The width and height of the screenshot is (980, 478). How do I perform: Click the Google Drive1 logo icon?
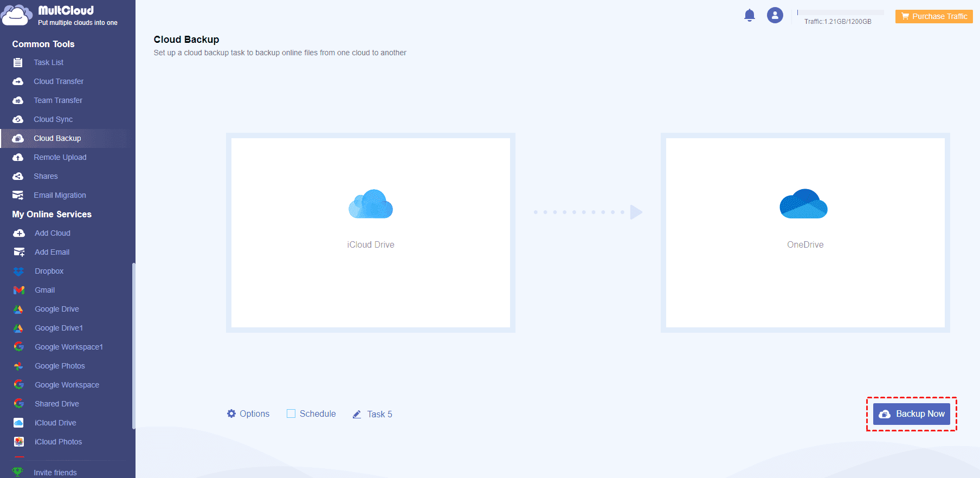click(x=18, y=328)
